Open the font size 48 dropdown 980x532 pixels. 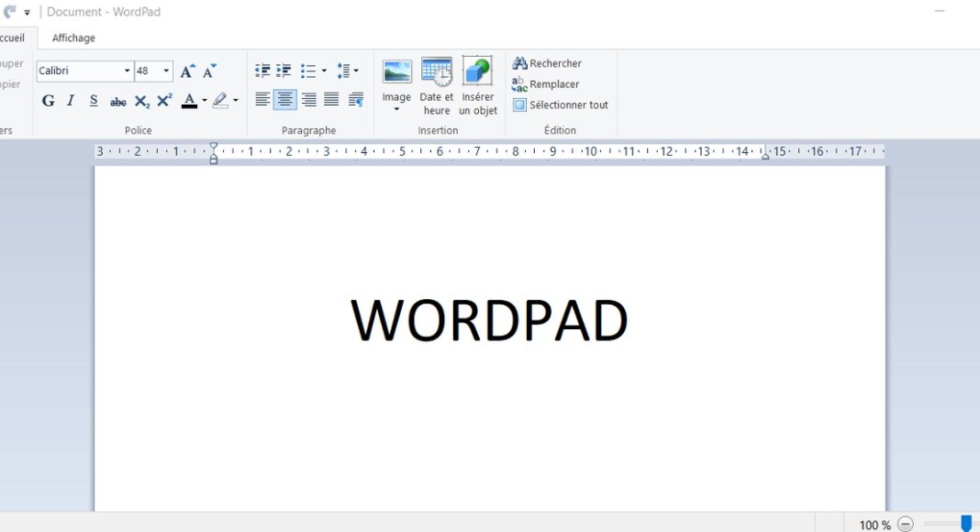point(166,71)
